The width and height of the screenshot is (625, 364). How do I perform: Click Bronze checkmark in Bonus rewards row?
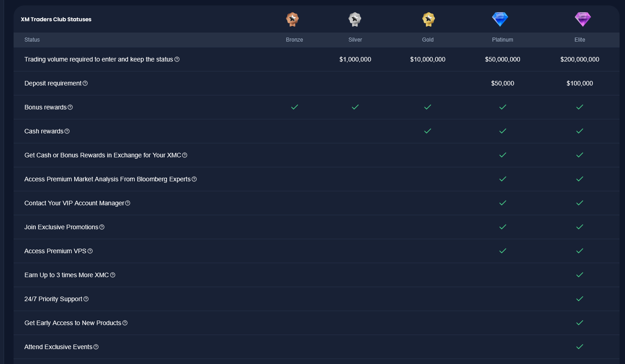295,107
